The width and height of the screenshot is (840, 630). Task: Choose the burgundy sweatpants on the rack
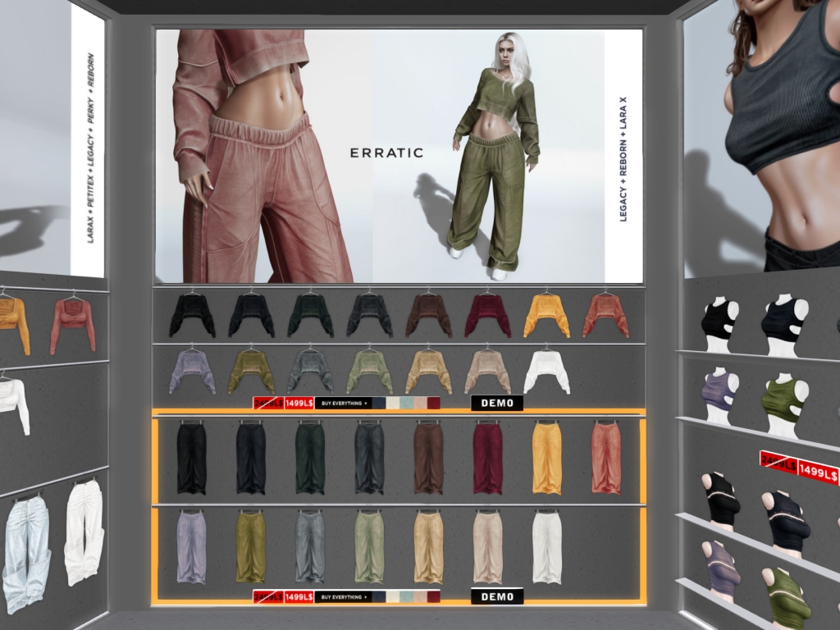click(x=487, y=459)
